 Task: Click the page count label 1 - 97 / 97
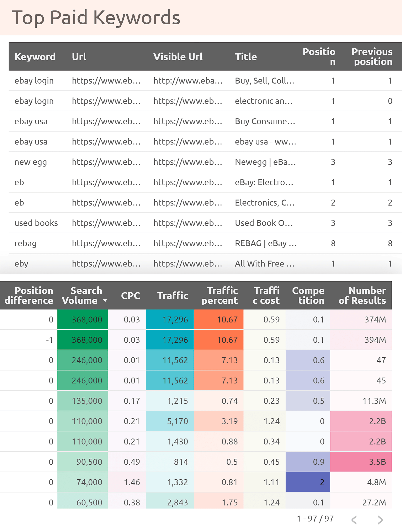point(315,518)
